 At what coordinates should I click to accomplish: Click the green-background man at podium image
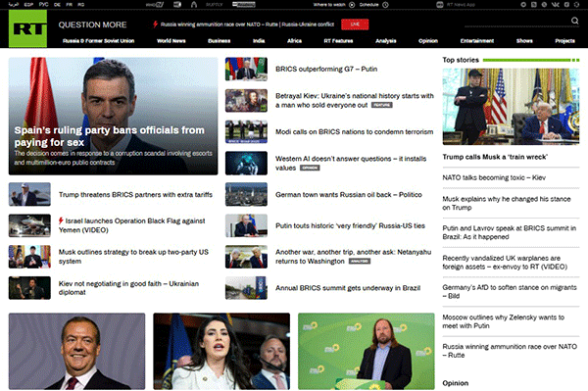pos(367,351)
